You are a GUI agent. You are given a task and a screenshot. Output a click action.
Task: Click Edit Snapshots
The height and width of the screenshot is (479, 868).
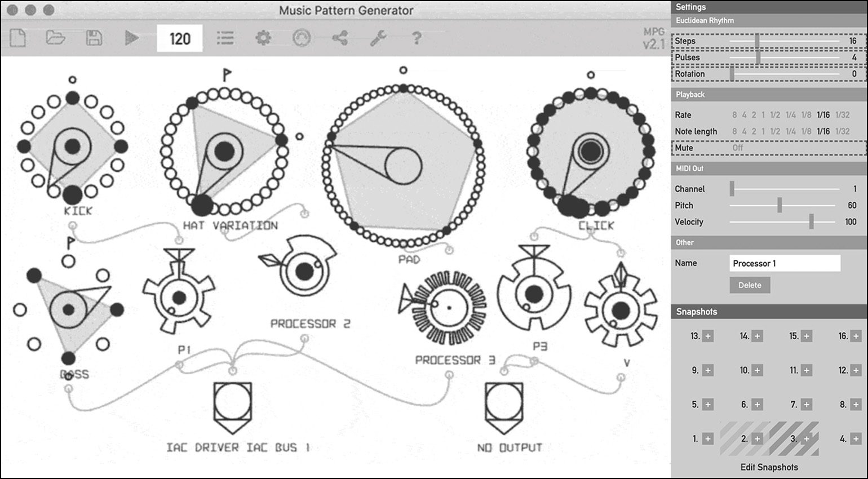769,467
